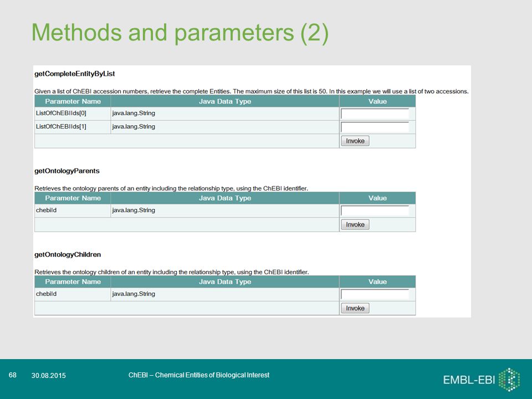Focus the chebiId value field for getOntologyParents

[x=375, y=211]
